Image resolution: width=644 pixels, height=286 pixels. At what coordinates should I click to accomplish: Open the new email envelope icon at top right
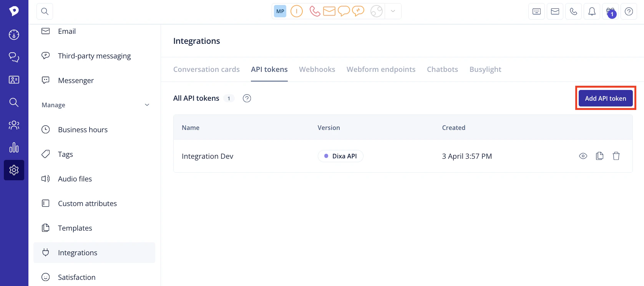point(555,12)
